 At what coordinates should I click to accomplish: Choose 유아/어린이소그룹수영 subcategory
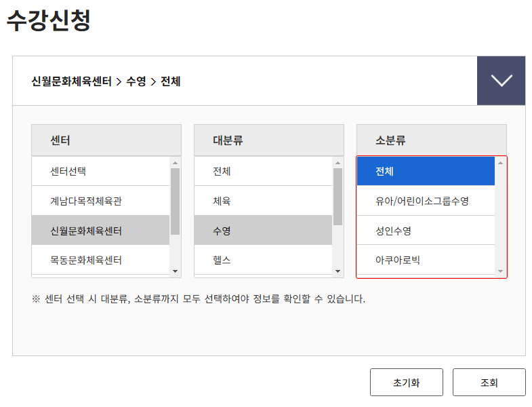(x=426, y=201)
